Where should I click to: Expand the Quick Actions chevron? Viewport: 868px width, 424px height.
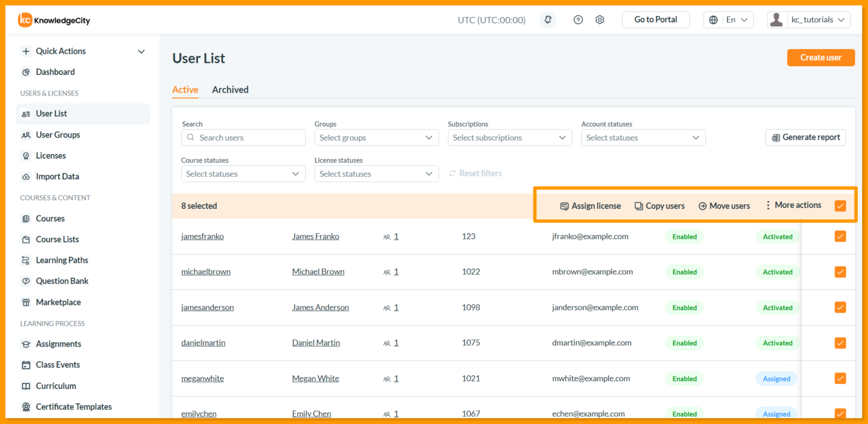(x=141, y=52)
